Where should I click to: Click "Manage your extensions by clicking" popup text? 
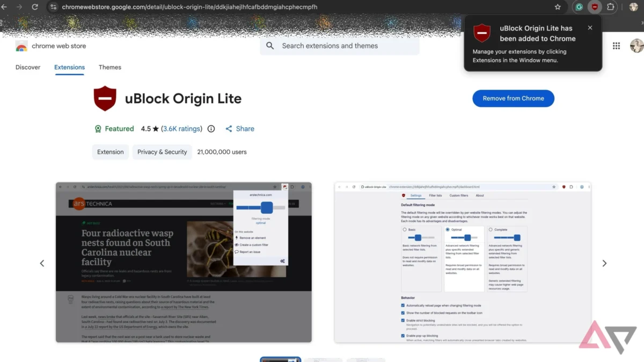pyautogui.click(x=519, y=52)
